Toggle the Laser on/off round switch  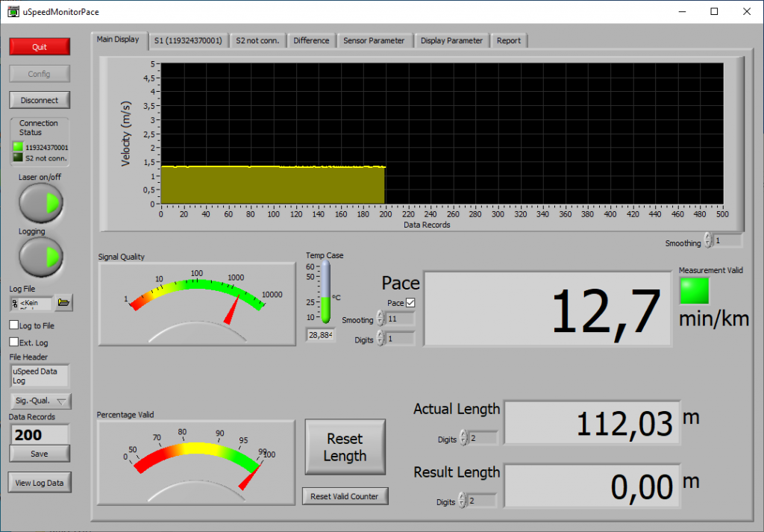40,202
